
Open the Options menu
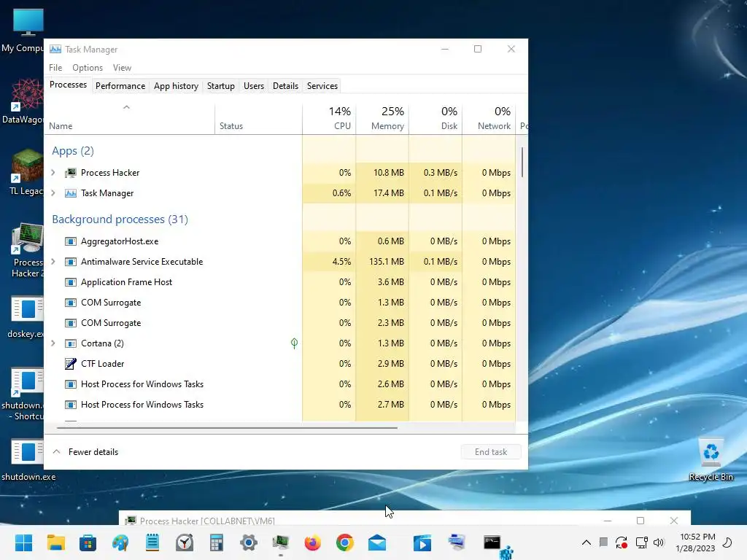[x=88, y=68]
